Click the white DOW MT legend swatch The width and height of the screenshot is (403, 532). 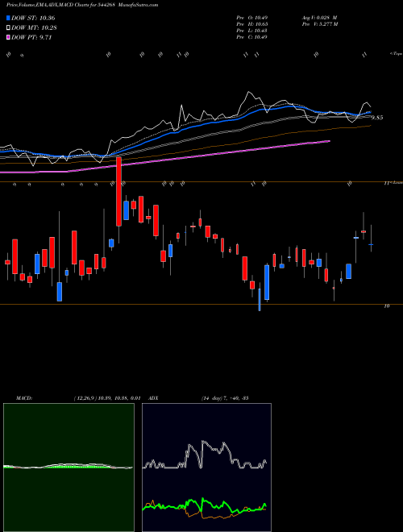(9, 27)
